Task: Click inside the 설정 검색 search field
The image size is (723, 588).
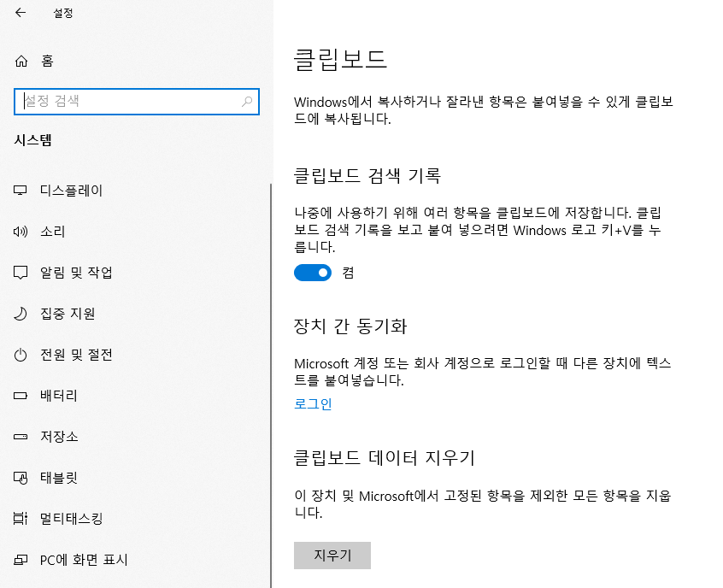Action: click(x=128, y=101)
